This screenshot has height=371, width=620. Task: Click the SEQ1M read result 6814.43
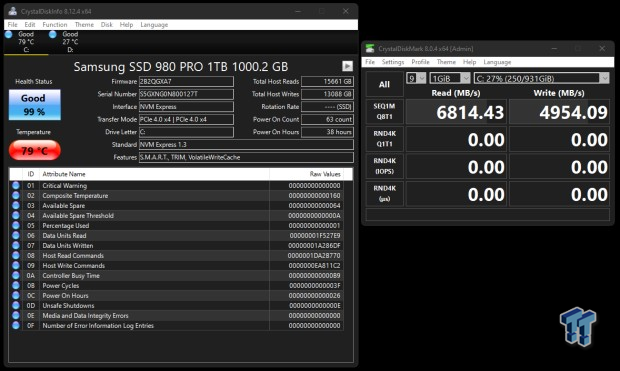click(x=456, y=112)
